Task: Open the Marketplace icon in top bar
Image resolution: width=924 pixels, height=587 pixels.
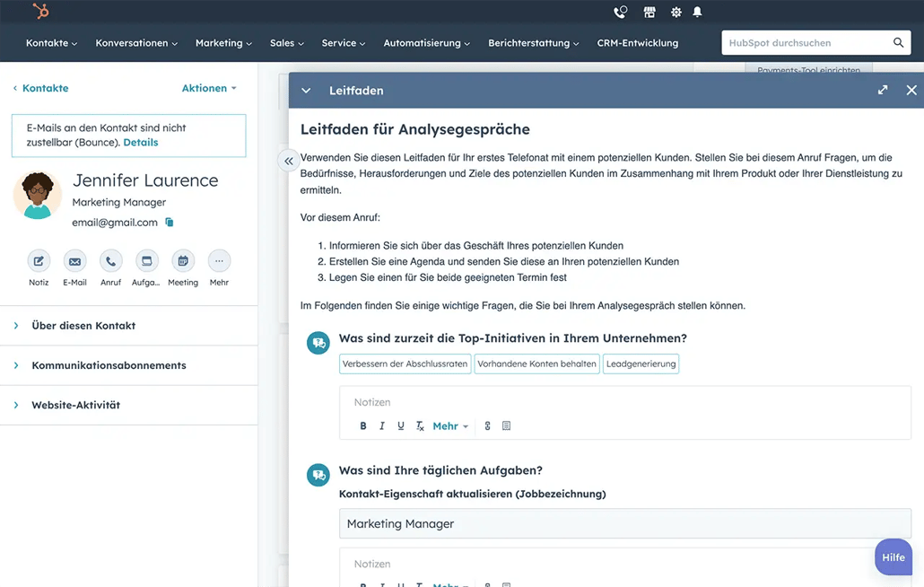Action: (649, 13)
